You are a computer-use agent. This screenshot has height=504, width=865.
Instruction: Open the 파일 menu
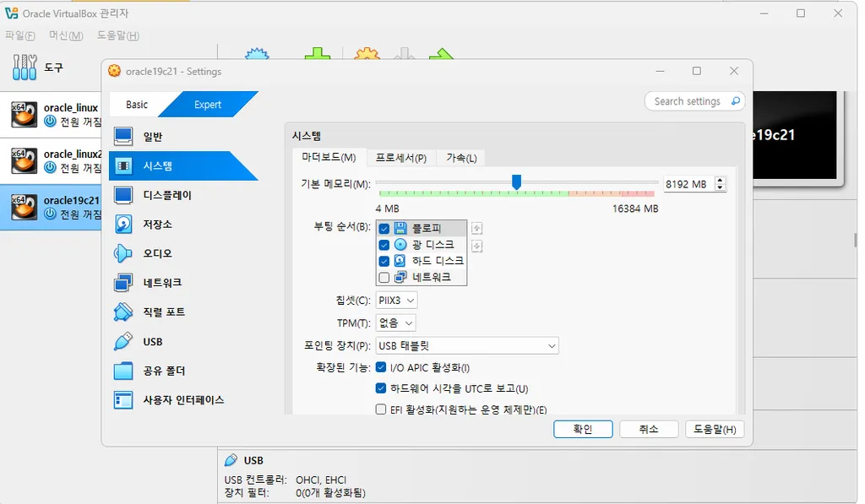coord(20,35)
